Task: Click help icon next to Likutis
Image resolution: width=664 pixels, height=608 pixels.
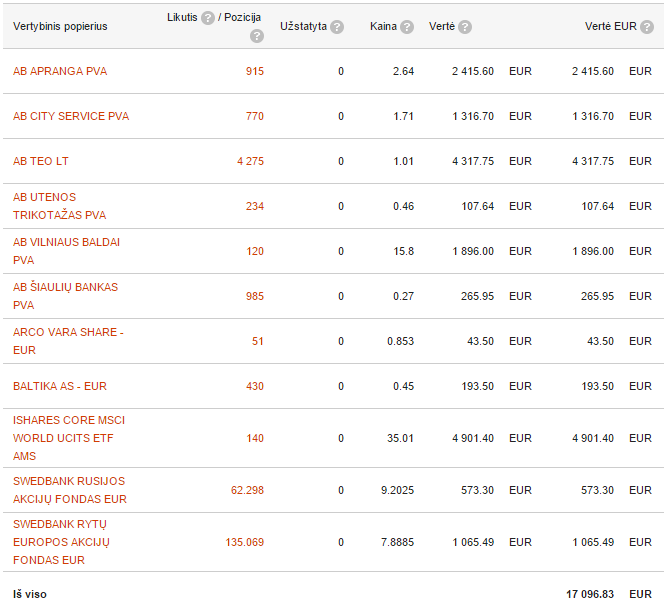Action: coord(208,18)
